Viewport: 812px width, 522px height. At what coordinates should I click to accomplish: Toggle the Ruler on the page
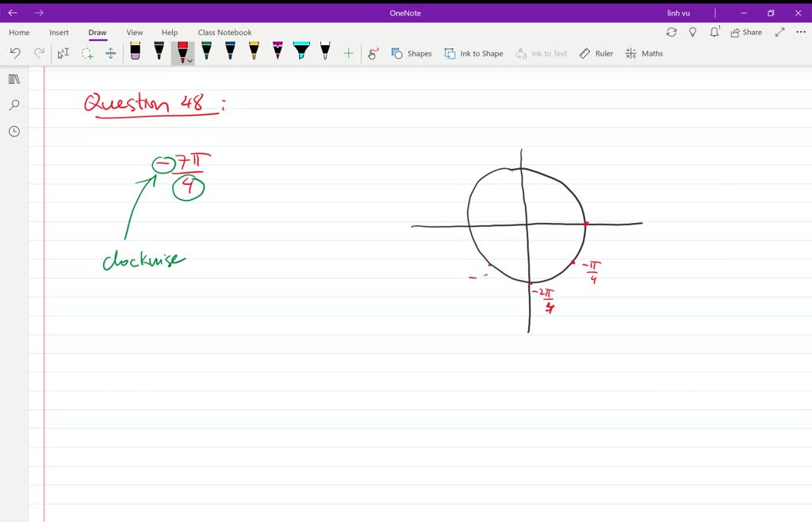coord(596,53)
